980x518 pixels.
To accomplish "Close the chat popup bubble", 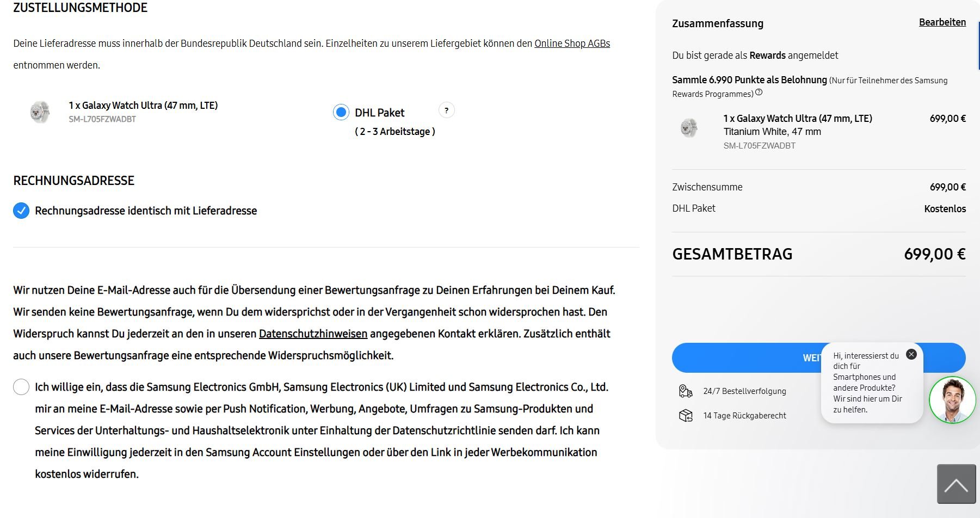I will coord(911,354).
